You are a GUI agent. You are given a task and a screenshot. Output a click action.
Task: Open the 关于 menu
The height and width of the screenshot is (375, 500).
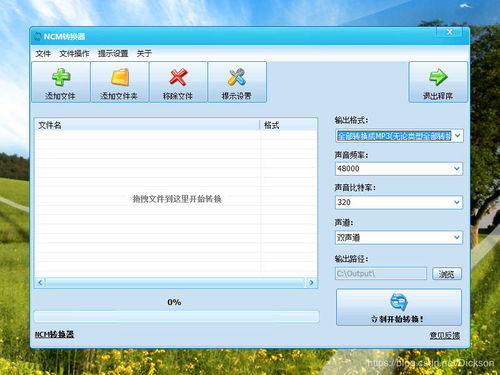[144, 53]
